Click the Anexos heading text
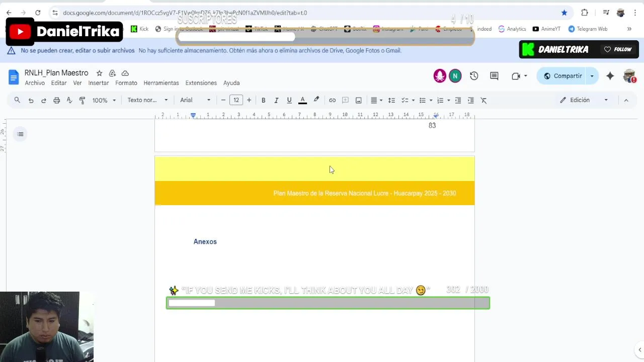The width and height of the screenshot is (644, 362). coord(205,242)
